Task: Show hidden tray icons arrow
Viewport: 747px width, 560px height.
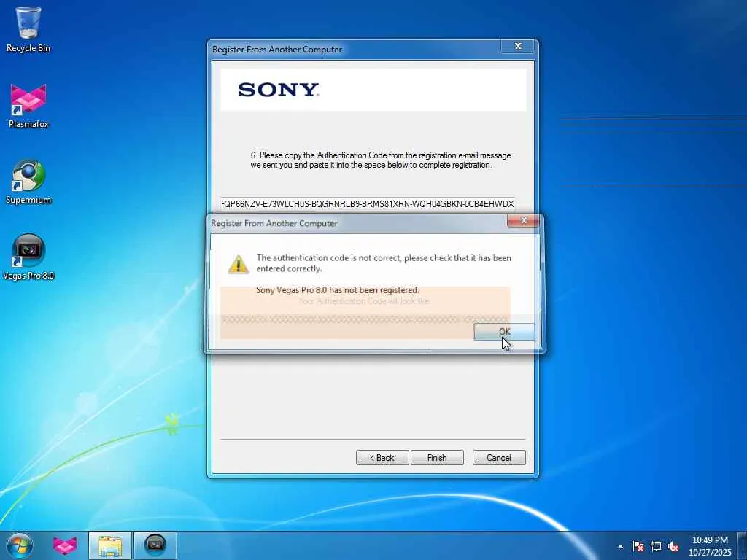Action: pyautogui.click(x=620, y=547)
